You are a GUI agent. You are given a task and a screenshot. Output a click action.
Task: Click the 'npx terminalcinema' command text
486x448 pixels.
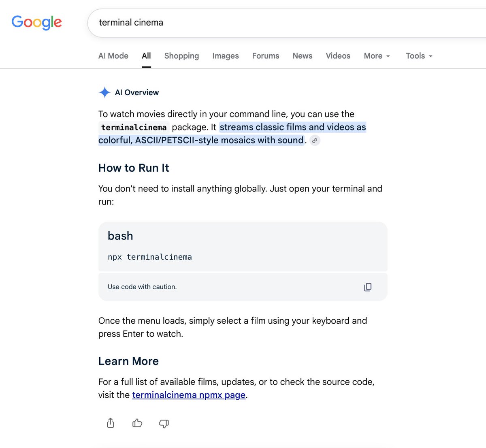tap(150, 257)
